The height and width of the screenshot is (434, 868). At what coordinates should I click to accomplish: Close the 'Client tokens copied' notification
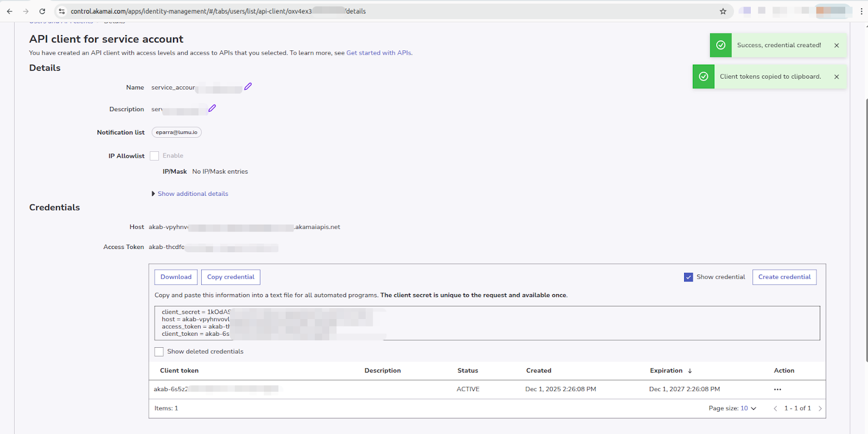[x=837, y=77]
